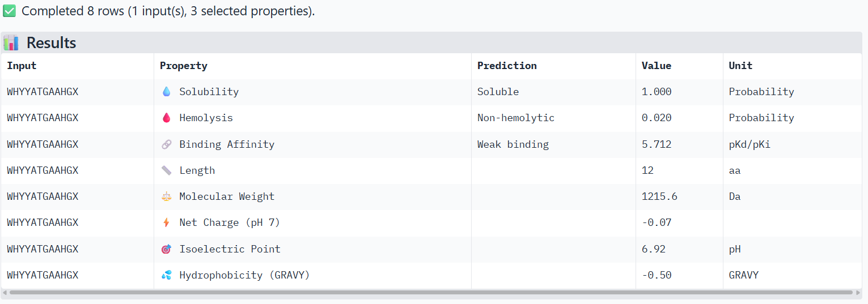Image resolution: width=868 pixels, height=304 pixels.
Task: Click the Length ruler icon
Action: pyautogui.click(x=166, y=170)
